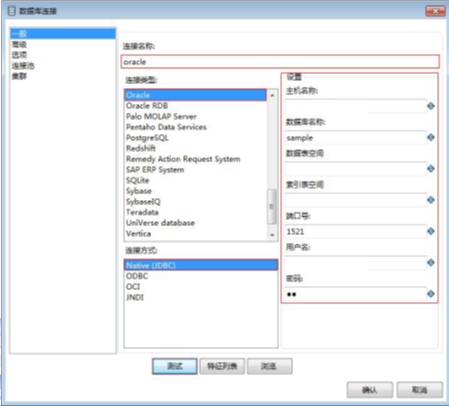
Task: Click into the 主机名称 input field
Action: (355, 106)
